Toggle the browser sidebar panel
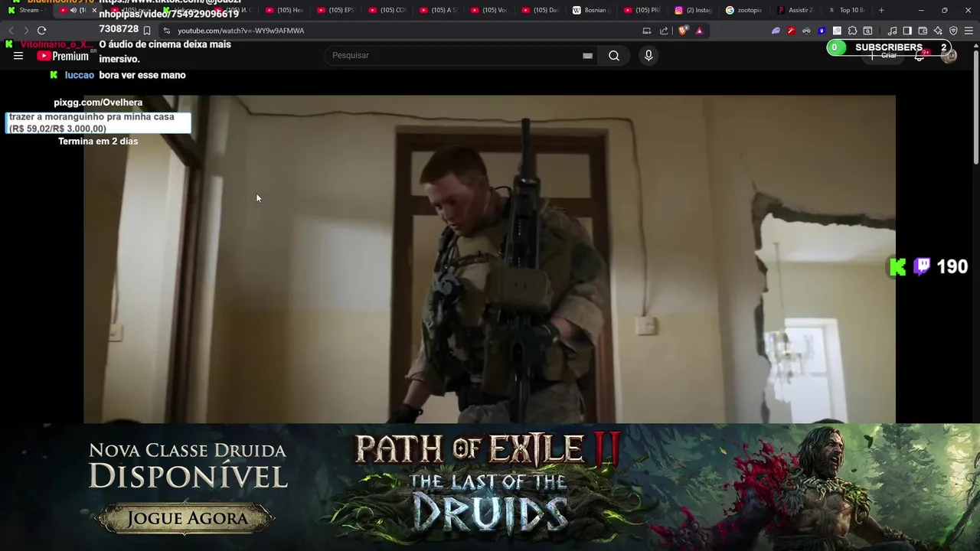 [907, 31]
